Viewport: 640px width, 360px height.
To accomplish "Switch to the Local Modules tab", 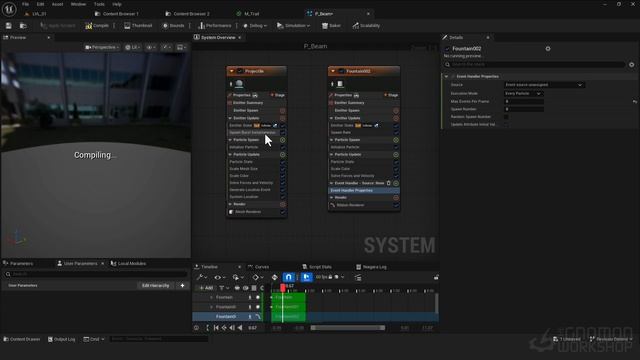I will 128,264.
